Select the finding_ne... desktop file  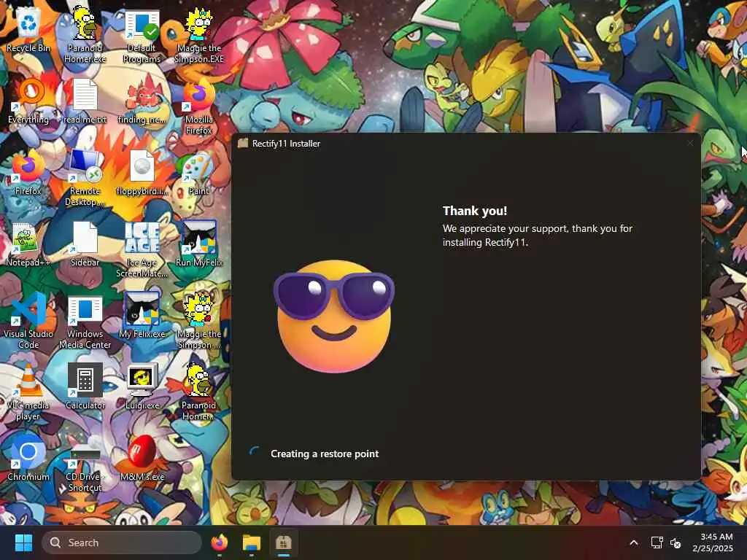point(142,101)
